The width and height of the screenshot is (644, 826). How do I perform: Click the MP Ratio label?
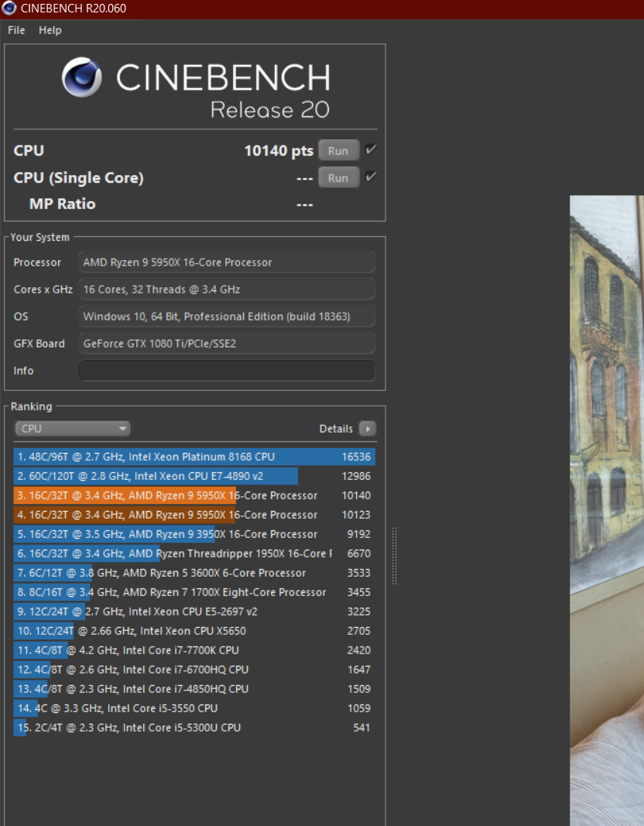point(62,204)
